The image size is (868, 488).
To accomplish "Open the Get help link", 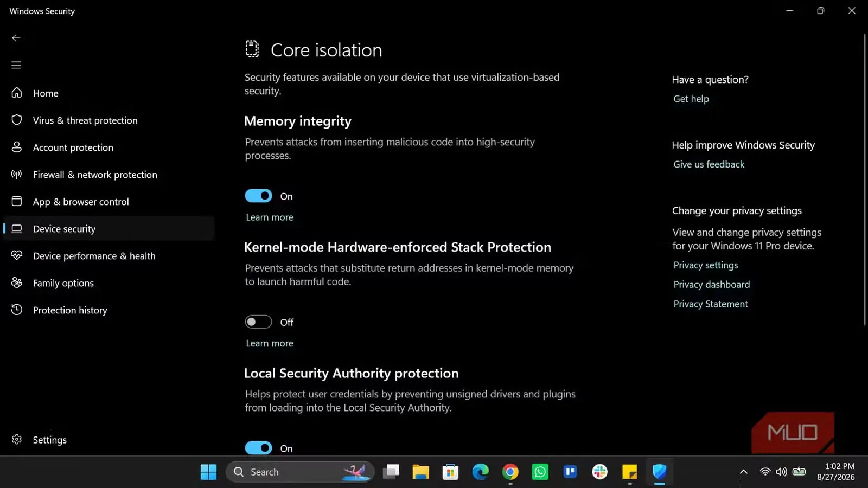I will [691, 99].
